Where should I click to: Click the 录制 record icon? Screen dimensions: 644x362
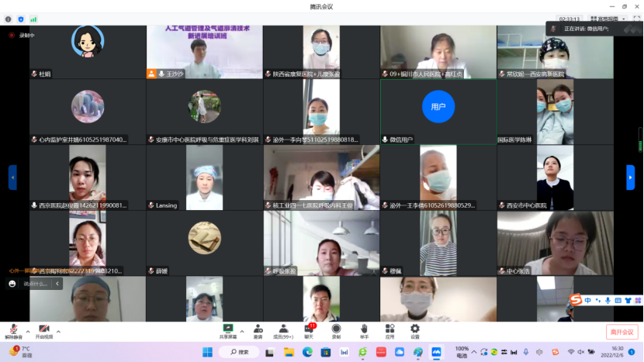point(336,331)
